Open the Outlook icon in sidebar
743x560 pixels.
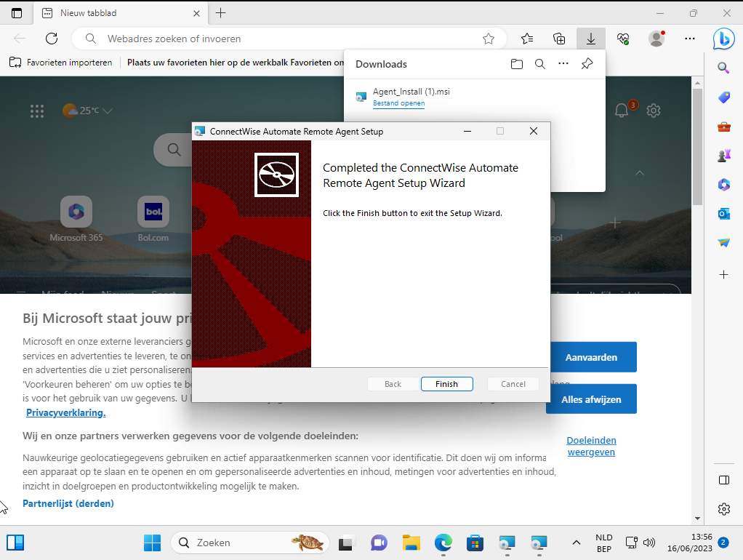[x=723, y=214]
